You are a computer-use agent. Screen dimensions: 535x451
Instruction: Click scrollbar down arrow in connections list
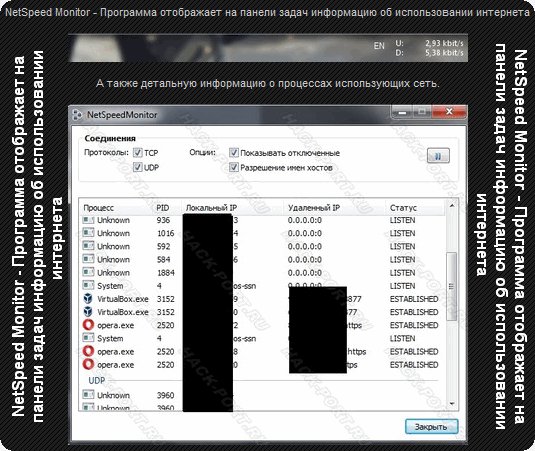point(452,404)
